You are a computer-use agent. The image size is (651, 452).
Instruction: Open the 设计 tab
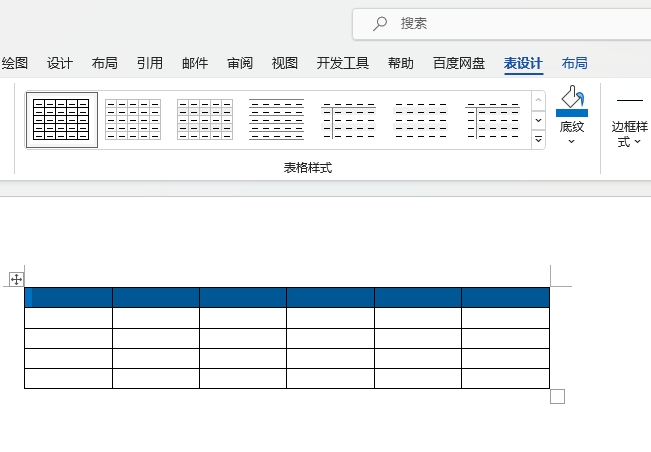pyautogui.click(x=60, y=64)
